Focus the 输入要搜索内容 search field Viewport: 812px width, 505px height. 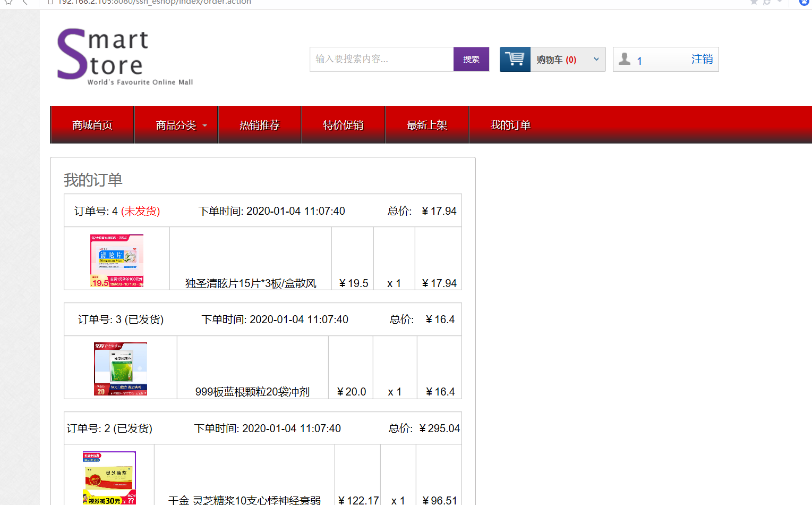click(x=381, y=59)
